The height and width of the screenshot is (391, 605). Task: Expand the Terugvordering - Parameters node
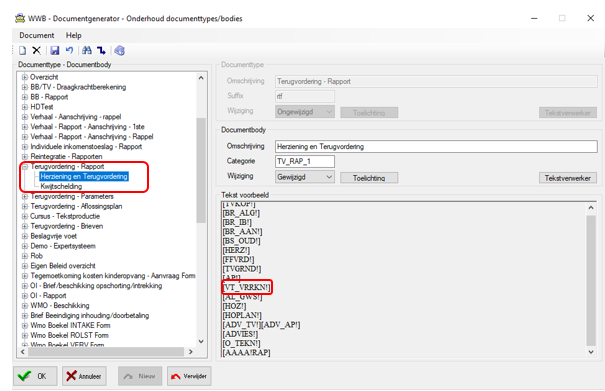point(25,196)
